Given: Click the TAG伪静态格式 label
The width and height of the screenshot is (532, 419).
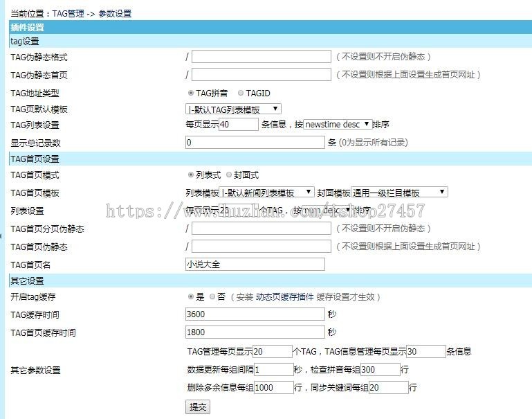Looking at the screenshot, I should pyautogui.click(x=39, y=57).
